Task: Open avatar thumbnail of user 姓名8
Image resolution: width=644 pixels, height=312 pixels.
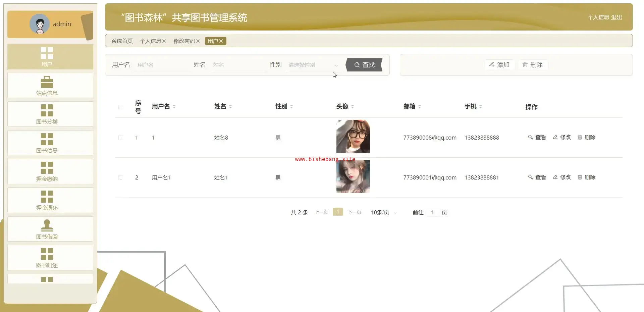Action: [x=353, y=137]
